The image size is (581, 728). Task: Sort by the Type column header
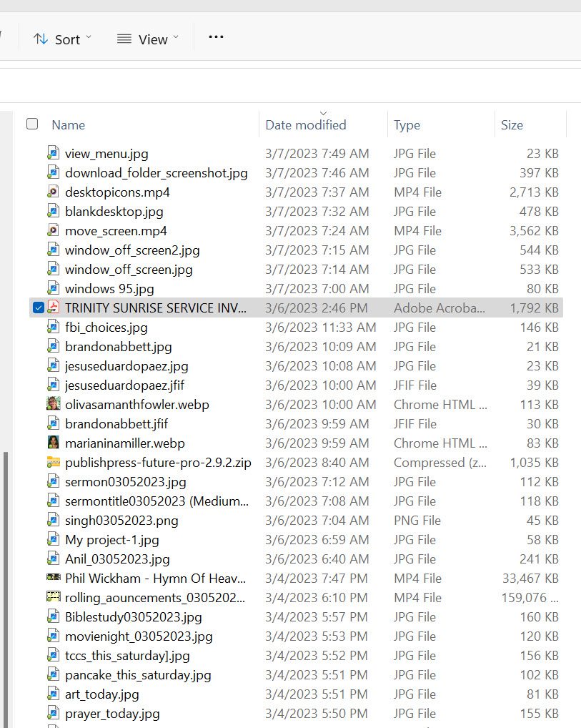(x=407, y=125)
